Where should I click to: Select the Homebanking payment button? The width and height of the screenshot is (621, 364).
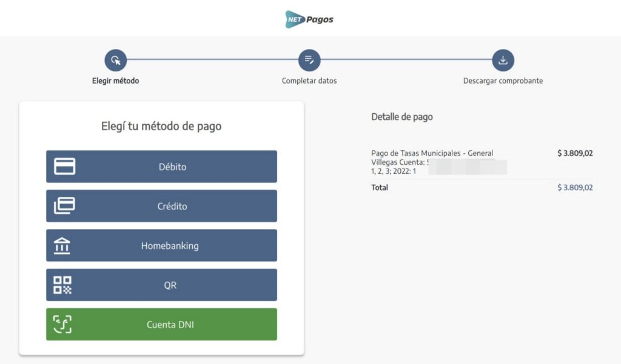170,246
